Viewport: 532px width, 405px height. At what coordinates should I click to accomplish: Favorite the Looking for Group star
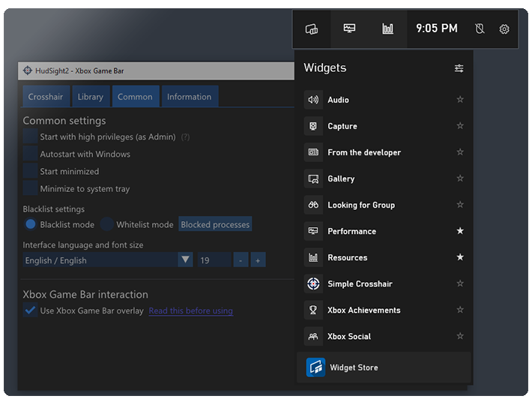point(460,204)
